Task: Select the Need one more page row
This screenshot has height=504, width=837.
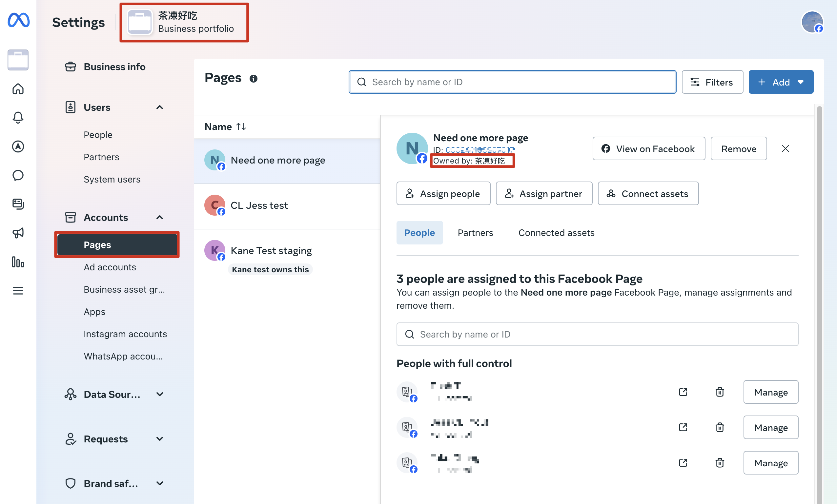Action: [287, 161]
